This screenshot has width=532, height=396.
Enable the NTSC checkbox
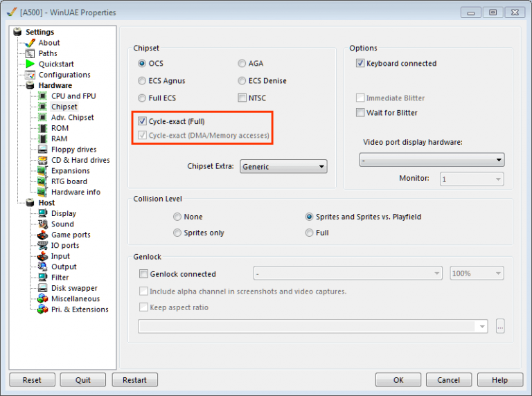tap(242, 98)
